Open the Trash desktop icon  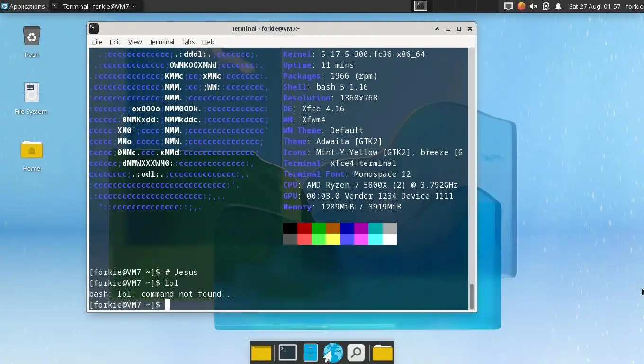pyautogui.click(x=31, y=37)
